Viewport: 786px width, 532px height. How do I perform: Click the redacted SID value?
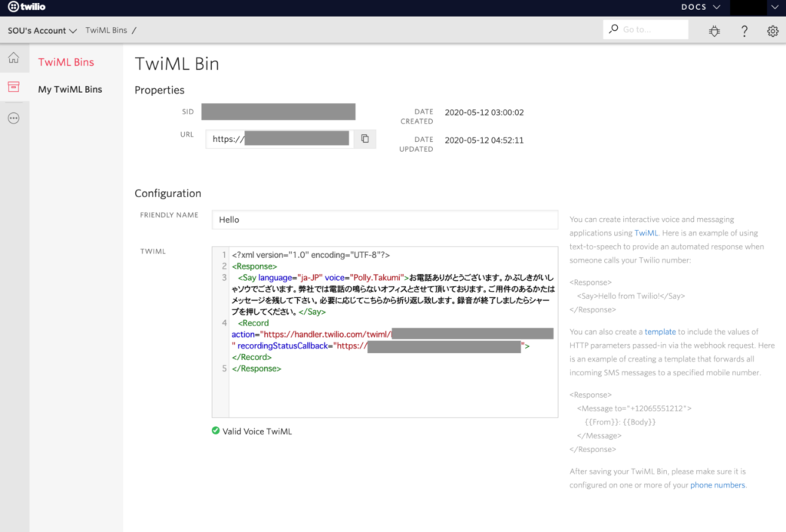pos(278,112)
